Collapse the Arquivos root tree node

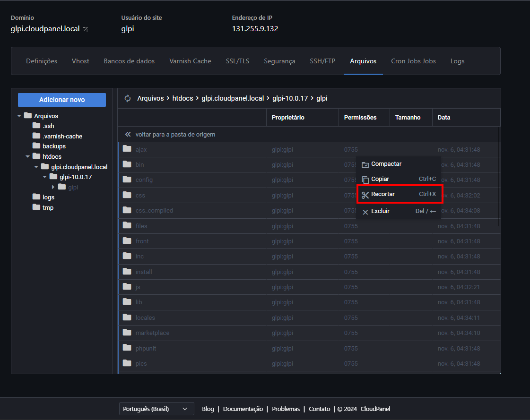19,116
